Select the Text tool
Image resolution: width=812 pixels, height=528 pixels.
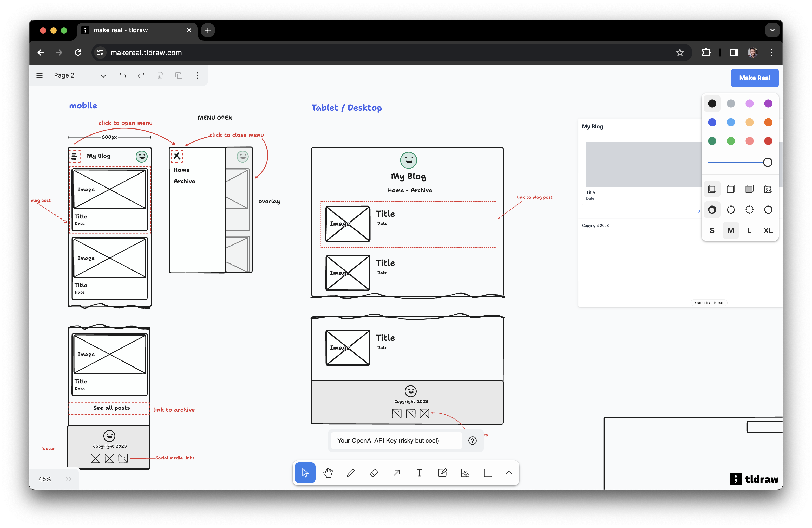419,473
